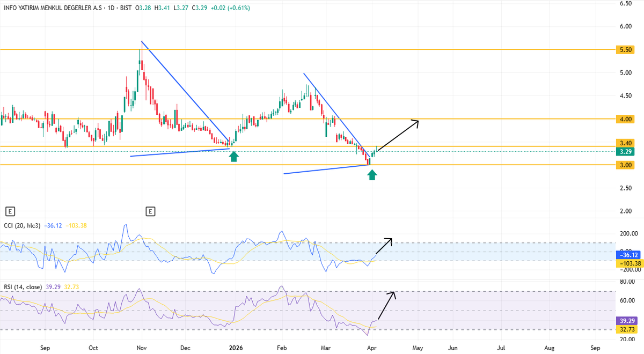Click the 5.00 price axis label
644x354 pixels.
[x=625, y=72]
